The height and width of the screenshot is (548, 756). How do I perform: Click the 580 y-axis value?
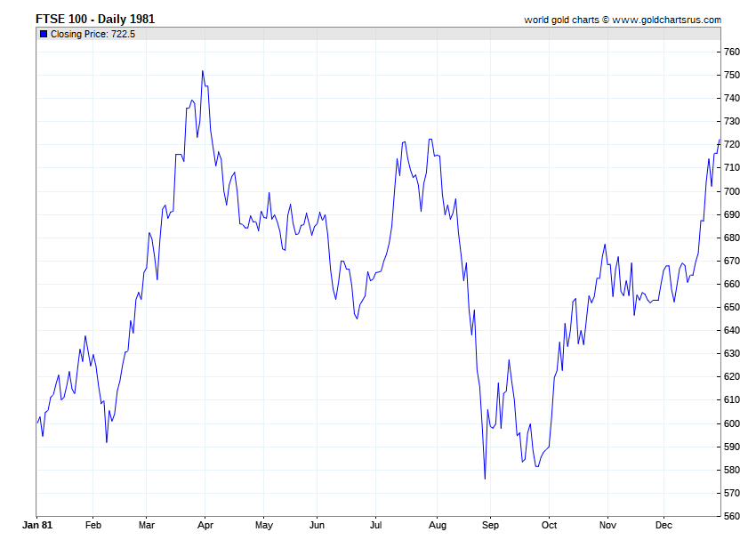click(x=732, y=470)
